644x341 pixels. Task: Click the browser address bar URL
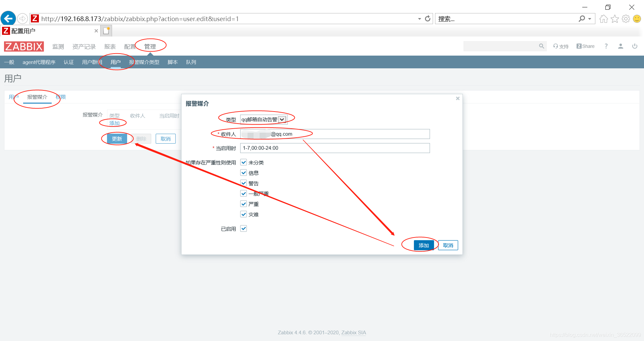point(140,19)
